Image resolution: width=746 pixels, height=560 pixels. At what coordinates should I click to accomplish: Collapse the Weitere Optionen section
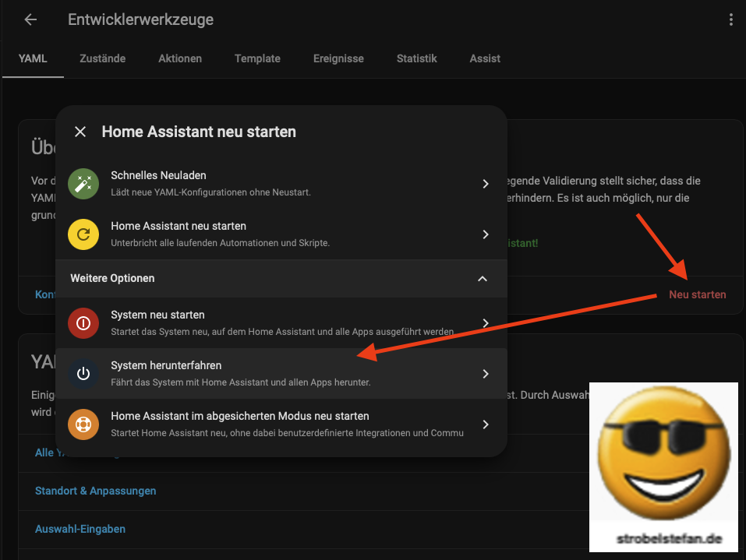point(483,279)
